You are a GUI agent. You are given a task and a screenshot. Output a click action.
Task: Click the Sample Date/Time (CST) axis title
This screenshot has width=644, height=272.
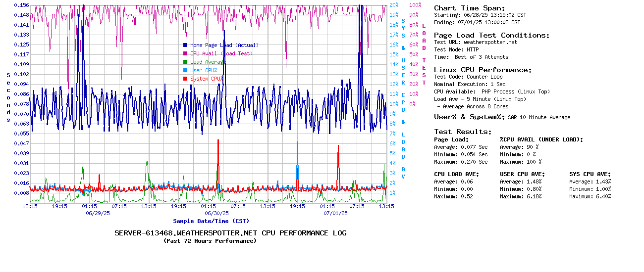coord(211,221)
